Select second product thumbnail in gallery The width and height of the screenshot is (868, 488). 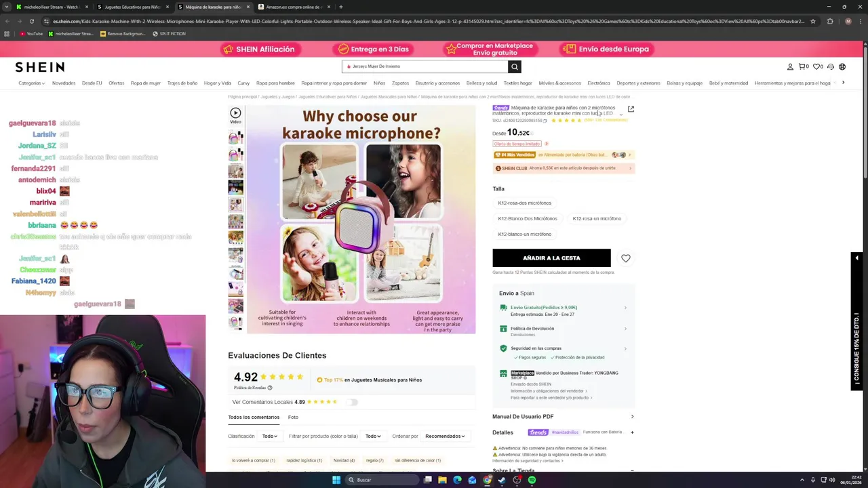click(x=235, y=155)
